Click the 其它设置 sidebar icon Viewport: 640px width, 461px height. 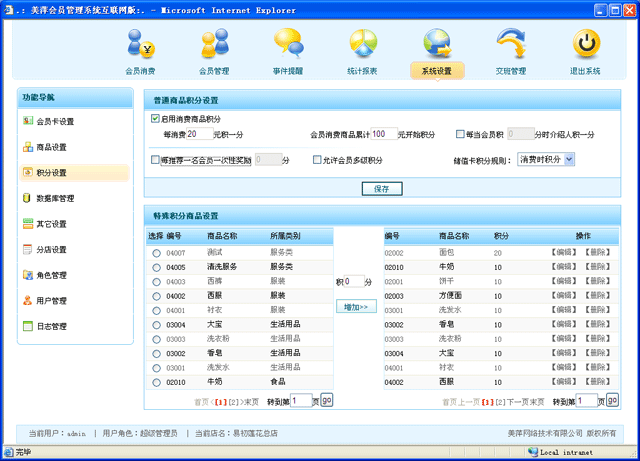[28, 223]
